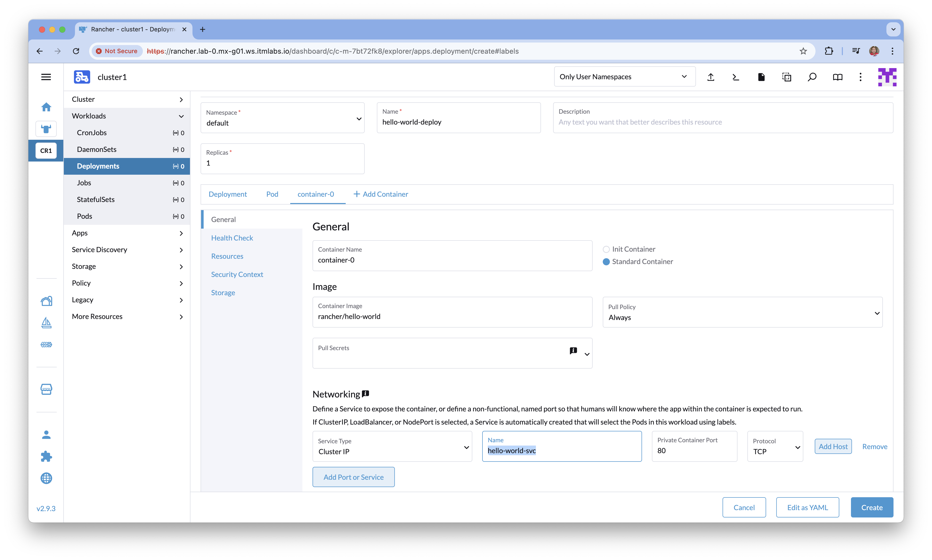Open the Health Check side tab
This screenshot has height=560, width=932.
pyautogui.click(x=232, y=238)
